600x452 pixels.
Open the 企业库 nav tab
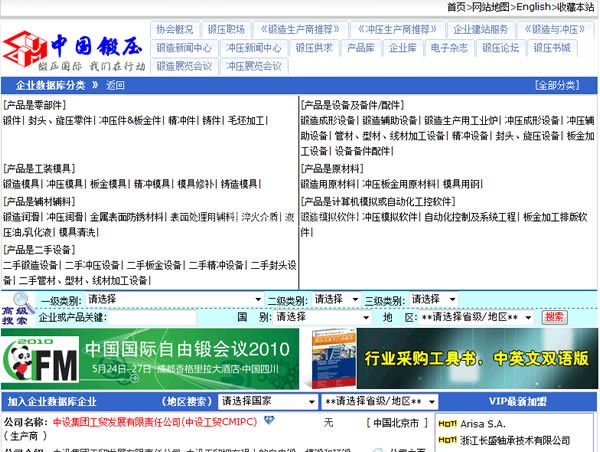point(403,48)
